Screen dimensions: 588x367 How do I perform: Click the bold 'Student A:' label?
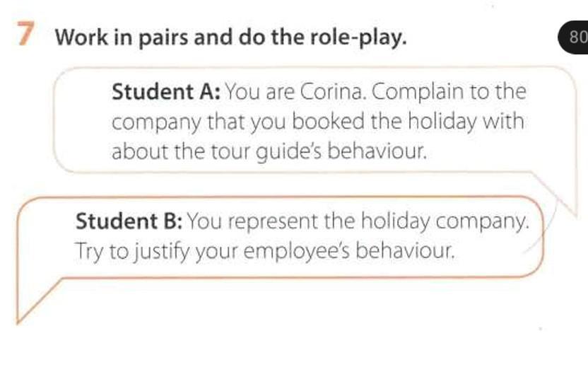click(x=167, y=93)
